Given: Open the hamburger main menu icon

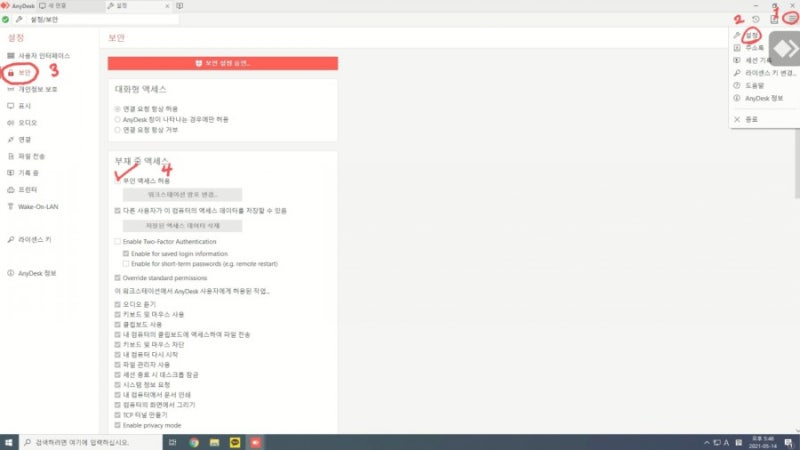Looking at the screenshot, I should pyautogui.click(x=791, y=19).
